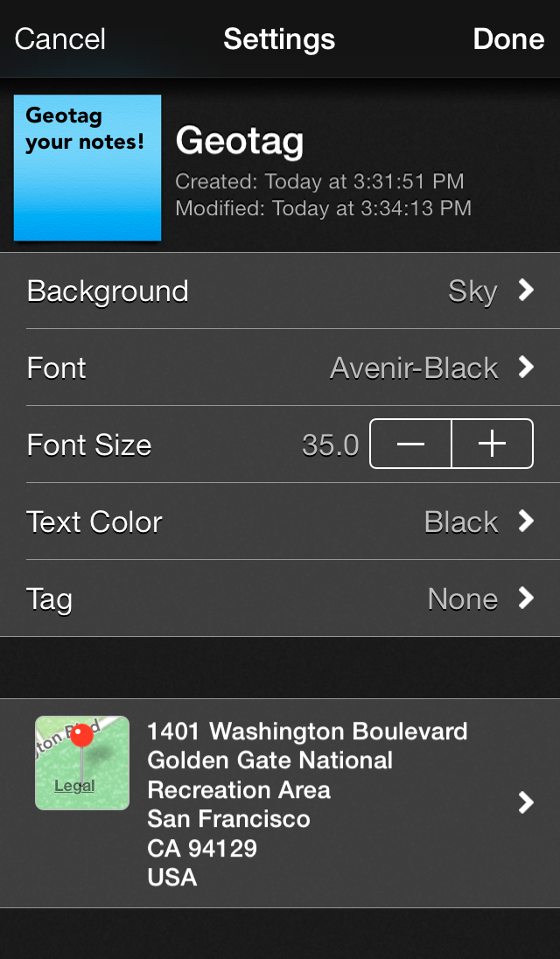The height and width of the screenshot is (959, 560).
Task: Open the Font selection row
Action: click(x=280, y=367)
